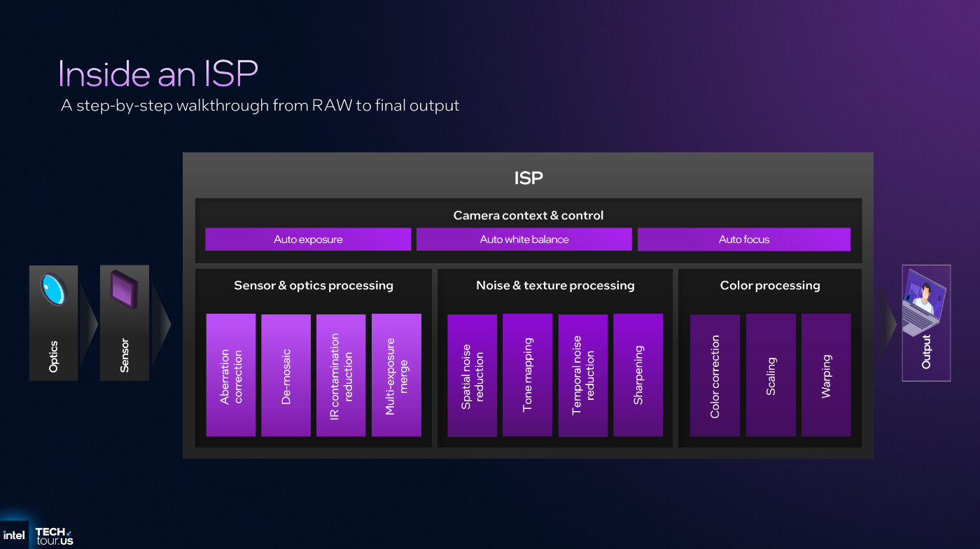Viewport: 980px width, 549px height.
Task: Select the Auto white balance block
Action: 524,239
